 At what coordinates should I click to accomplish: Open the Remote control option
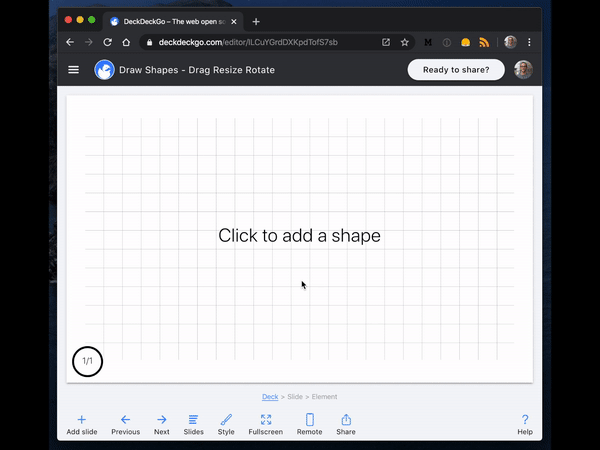click(310, 424)
